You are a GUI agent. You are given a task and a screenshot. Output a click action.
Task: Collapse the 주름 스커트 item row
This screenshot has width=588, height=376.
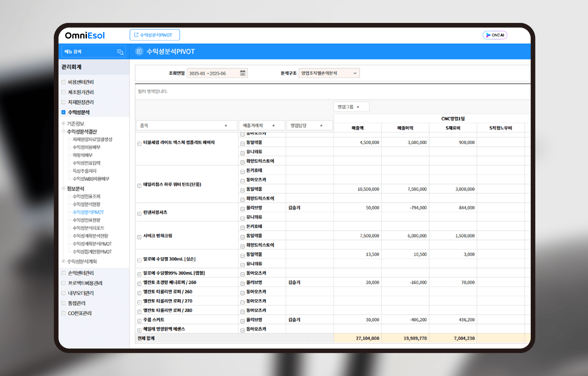click(140, 321)
